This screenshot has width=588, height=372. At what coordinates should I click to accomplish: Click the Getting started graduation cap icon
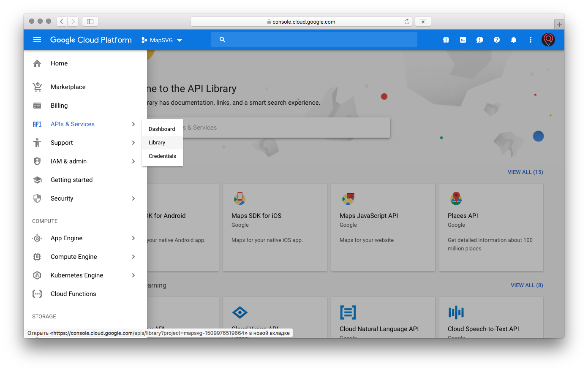tap(37, 180)
